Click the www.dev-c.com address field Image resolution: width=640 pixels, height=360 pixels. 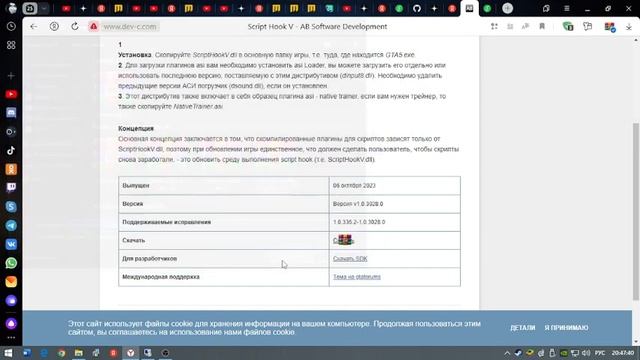(x=130, y=27)
